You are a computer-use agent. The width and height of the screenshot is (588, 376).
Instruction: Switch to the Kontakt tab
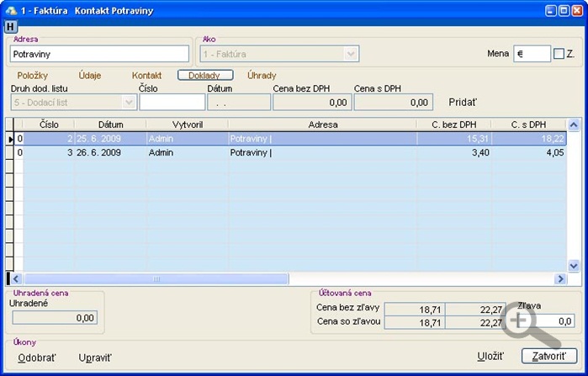pyautogui.click(x=146, y=76)
